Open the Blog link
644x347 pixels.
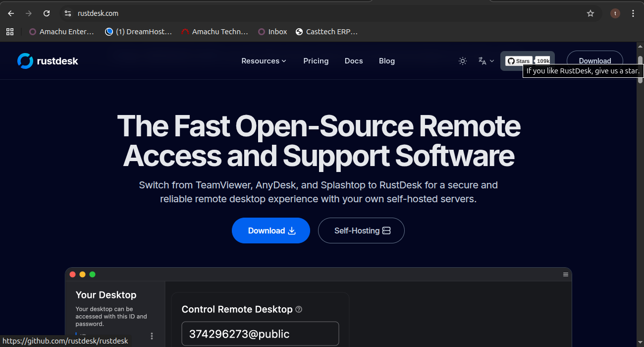[x=386, y=61]
